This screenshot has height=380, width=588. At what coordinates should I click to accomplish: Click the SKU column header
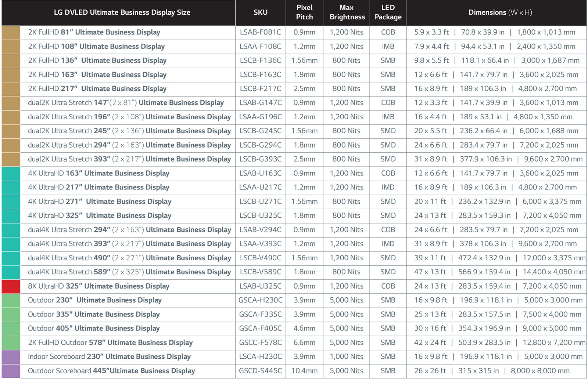tap(261, 12)
